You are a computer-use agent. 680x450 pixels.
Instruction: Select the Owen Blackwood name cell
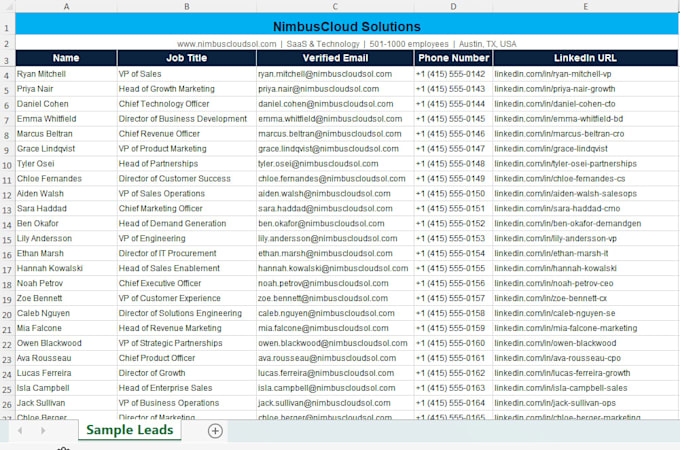coord(66,343)
